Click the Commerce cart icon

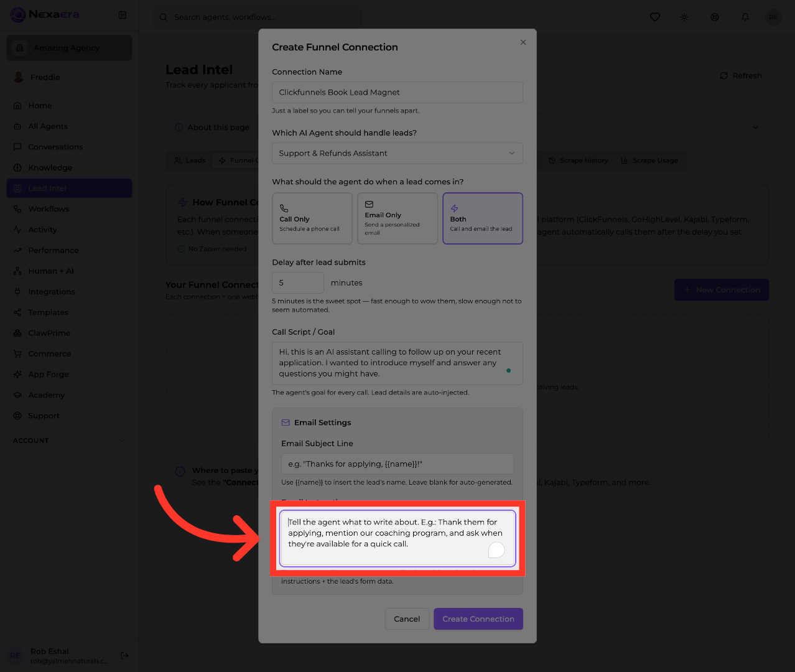17,353
